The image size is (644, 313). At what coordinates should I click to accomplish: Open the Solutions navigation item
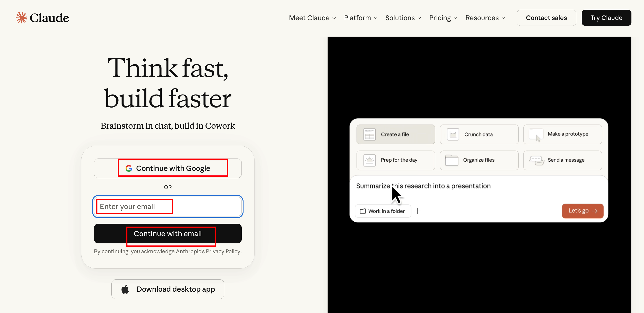(403, 18)
